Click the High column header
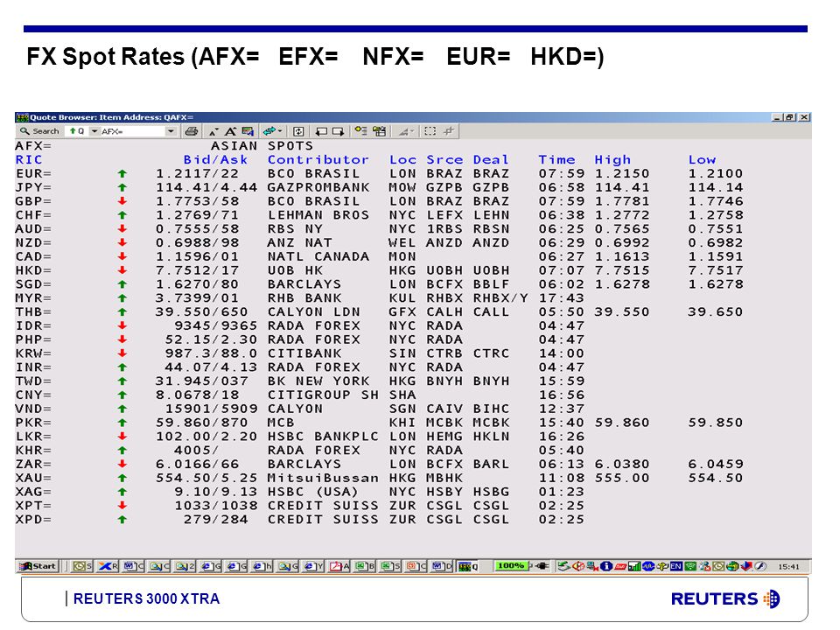This screenshot has height=630, width=840. (x=612, y=159)
